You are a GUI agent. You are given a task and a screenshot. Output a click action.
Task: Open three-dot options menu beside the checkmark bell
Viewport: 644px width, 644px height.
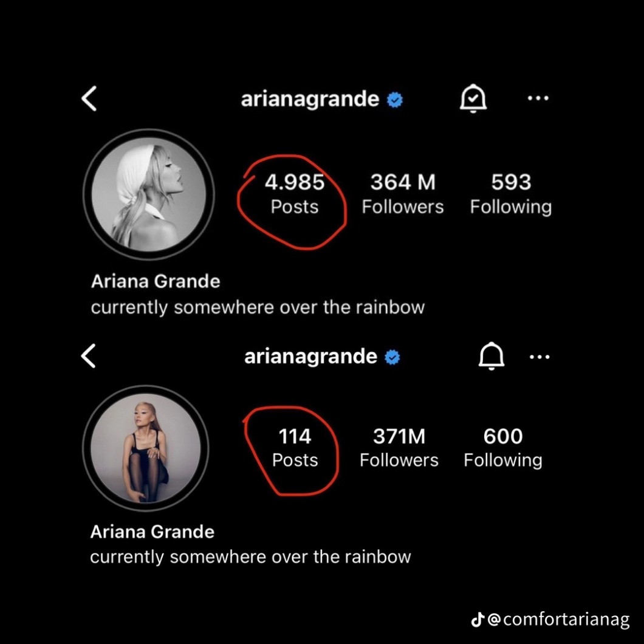(x=538, y=98)
